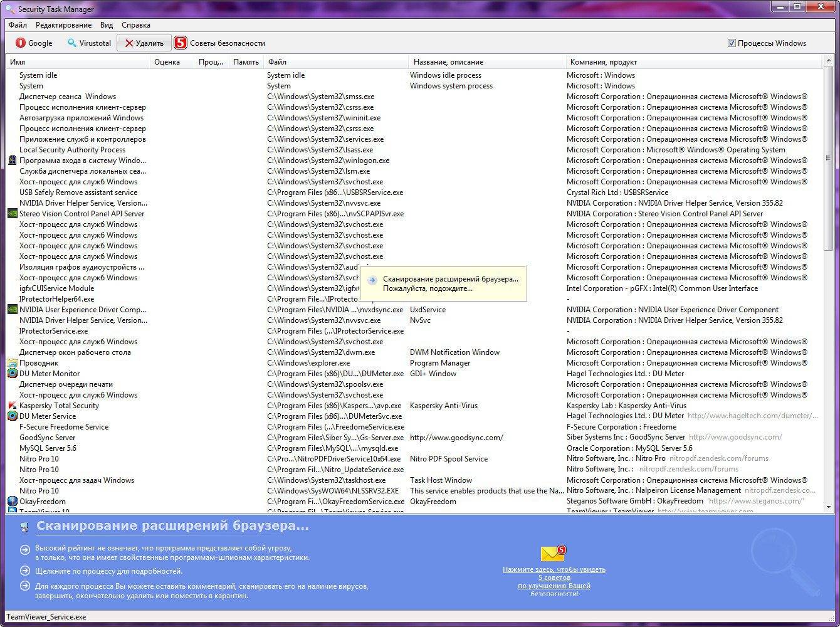The width and height of the screenshot is (840, 627).
Task: Click the DWM Notification Window description
Action: click(454, 352)
